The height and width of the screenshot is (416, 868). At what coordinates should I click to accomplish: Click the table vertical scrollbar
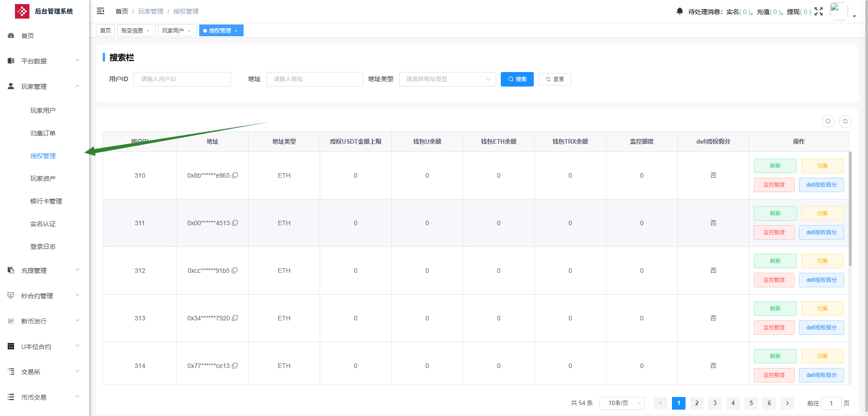850,208
